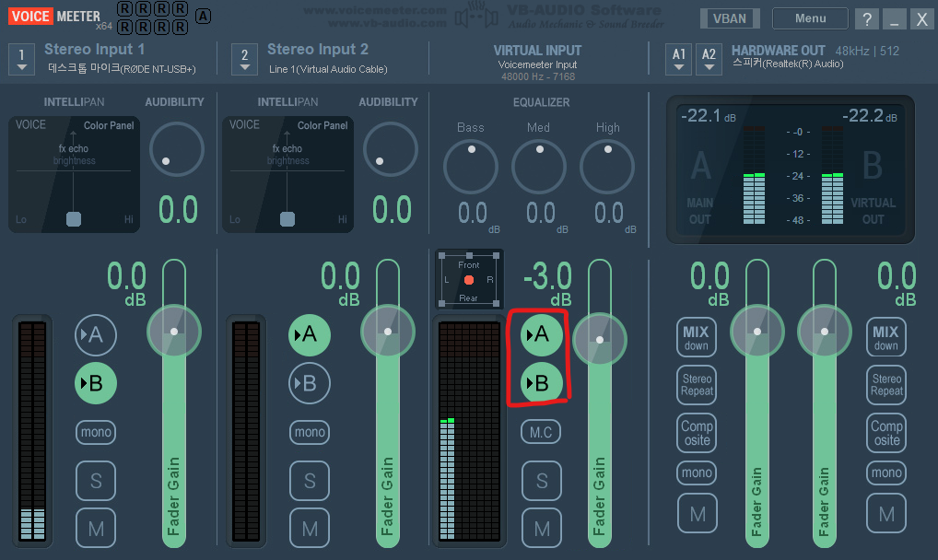Open hardware input 1 device selector

click(x=21, y=60)
